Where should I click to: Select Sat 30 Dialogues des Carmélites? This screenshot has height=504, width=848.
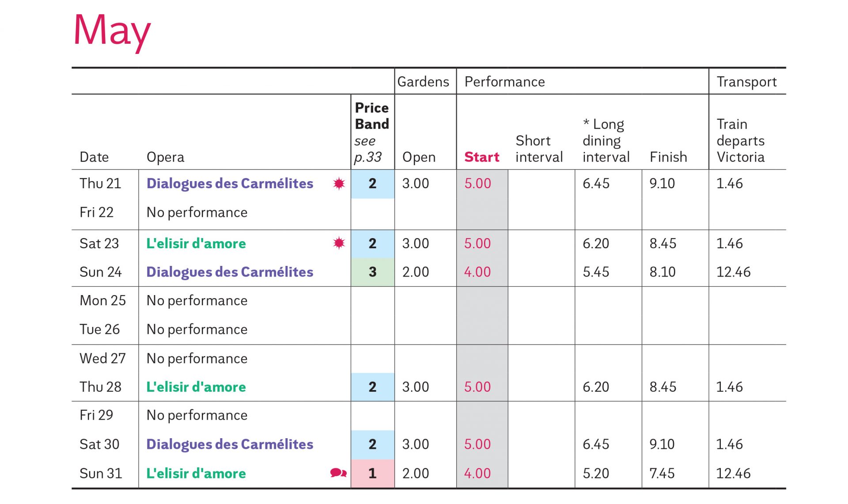coord(230,444)
